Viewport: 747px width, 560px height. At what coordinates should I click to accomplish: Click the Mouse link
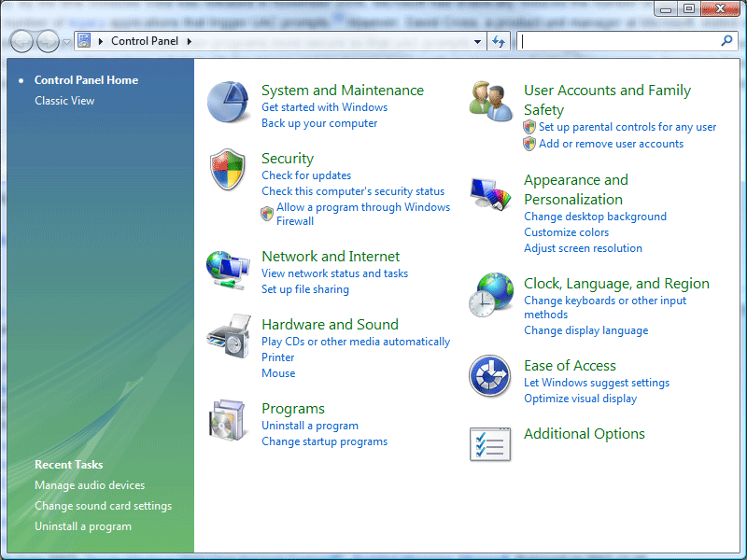[x=278, y=373]
